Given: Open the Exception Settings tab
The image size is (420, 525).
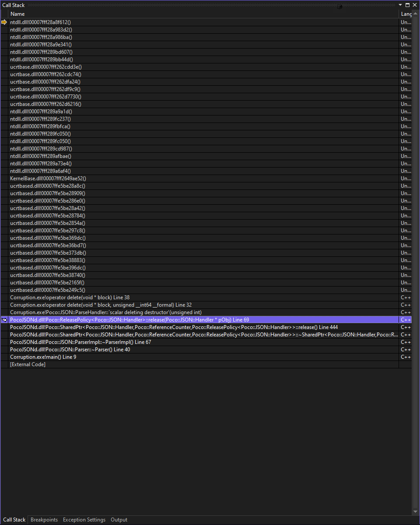Looking at the screenshot, I should point(84,520).
